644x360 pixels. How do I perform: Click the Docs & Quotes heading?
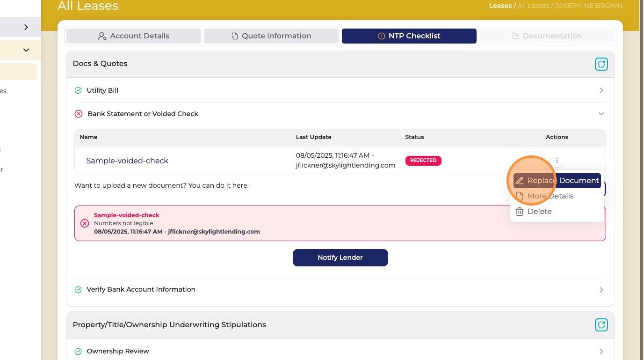tap(100, 64)
